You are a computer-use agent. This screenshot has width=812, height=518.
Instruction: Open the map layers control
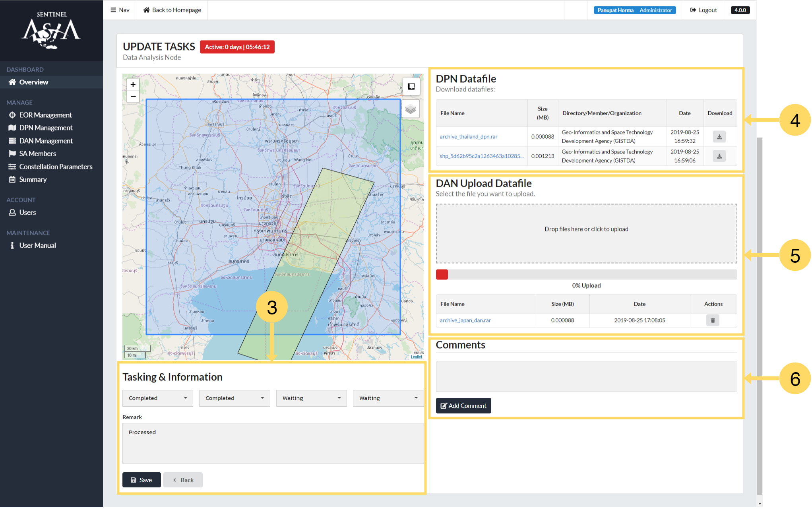pyautogui.click(x=411, y=109)
